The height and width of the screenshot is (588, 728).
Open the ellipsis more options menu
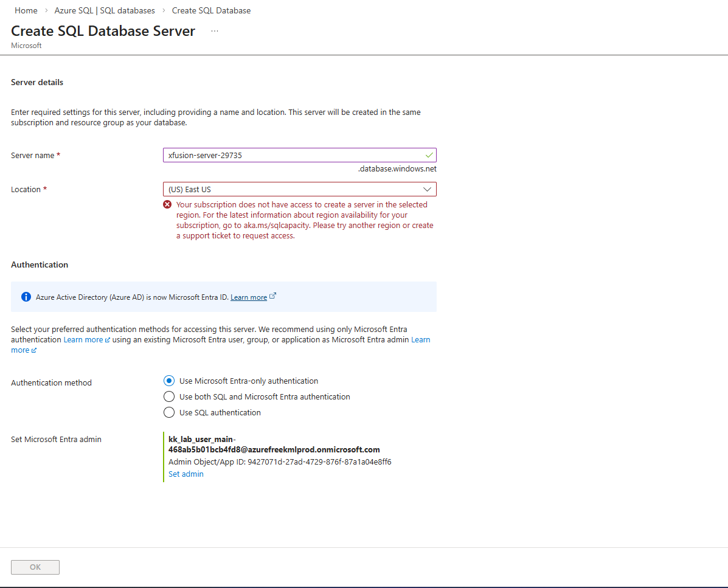[x=214, y=31]
